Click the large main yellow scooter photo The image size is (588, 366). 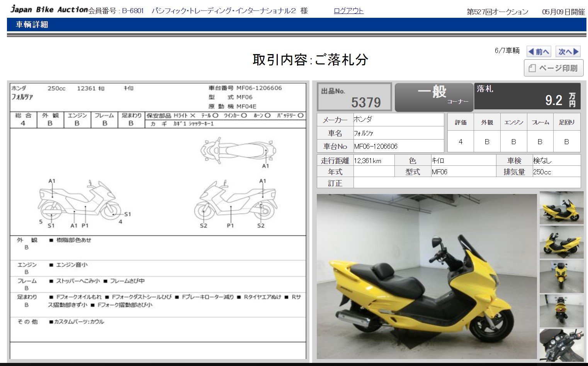(x=427, y=276)
